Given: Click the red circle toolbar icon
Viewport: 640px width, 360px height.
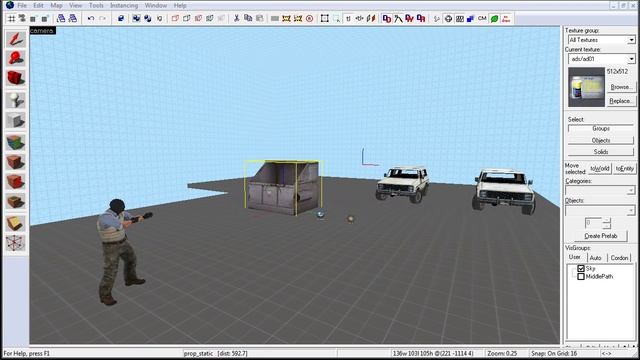Looking at the screenshot, I should pos(309,18).
